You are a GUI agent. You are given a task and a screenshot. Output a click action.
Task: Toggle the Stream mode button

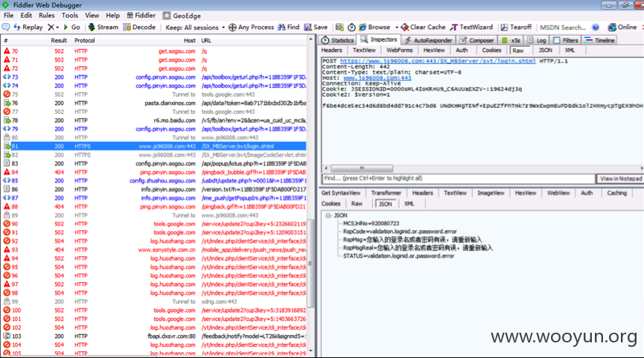(103, 27)
